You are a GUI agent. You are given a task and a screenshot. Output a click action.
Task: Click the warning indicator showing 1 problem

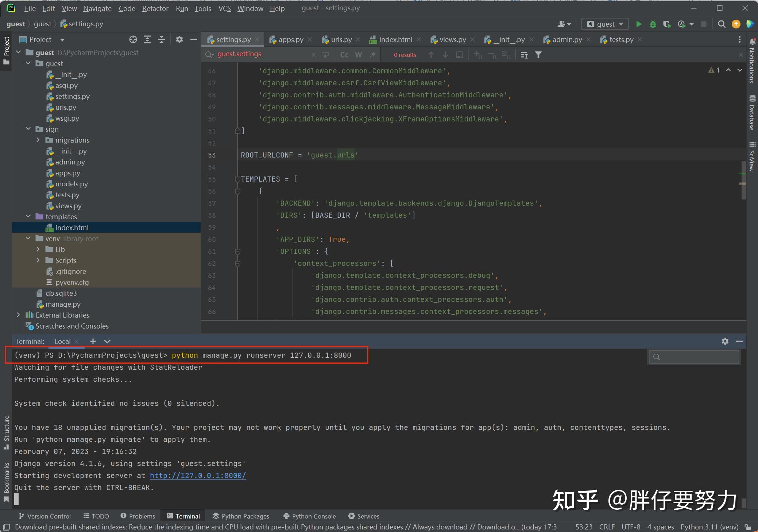pyautogui.click(x=714, y=70)
